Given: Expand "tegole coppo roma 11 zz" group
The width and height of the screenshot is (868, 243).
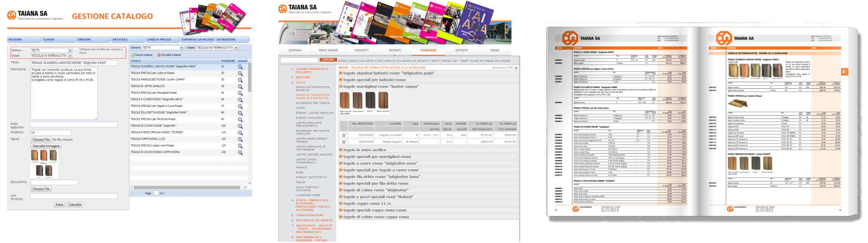Looking at the screenshot, I should click(341, 204).
